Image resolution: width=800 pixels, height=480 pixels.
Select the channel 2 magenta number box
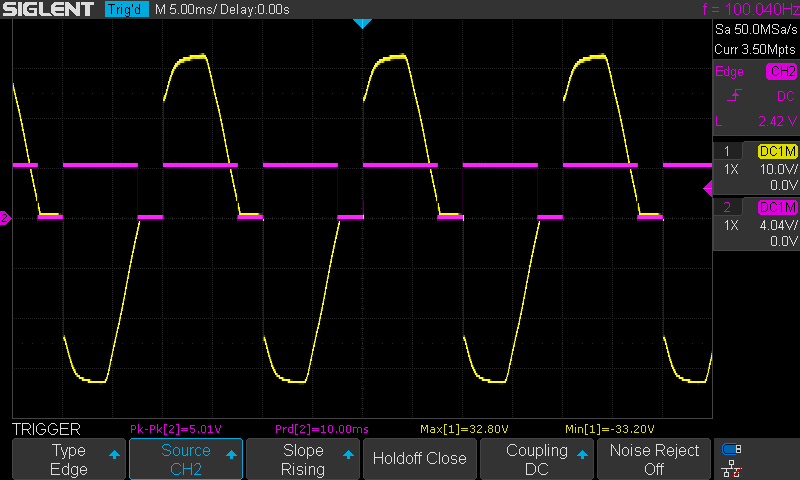(727, 207)
